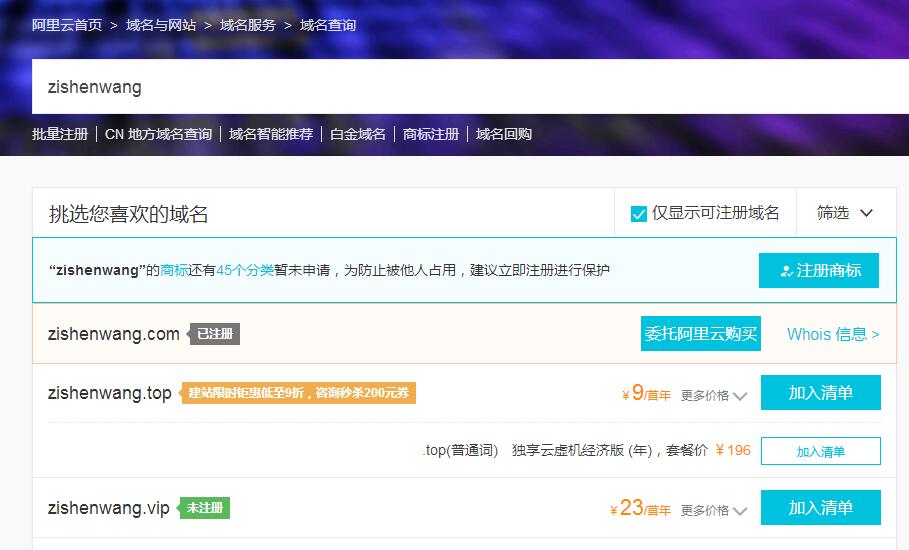Click zishenwang.top domain name
Viewport: 909px width, 550px height.
click(110, 392)
